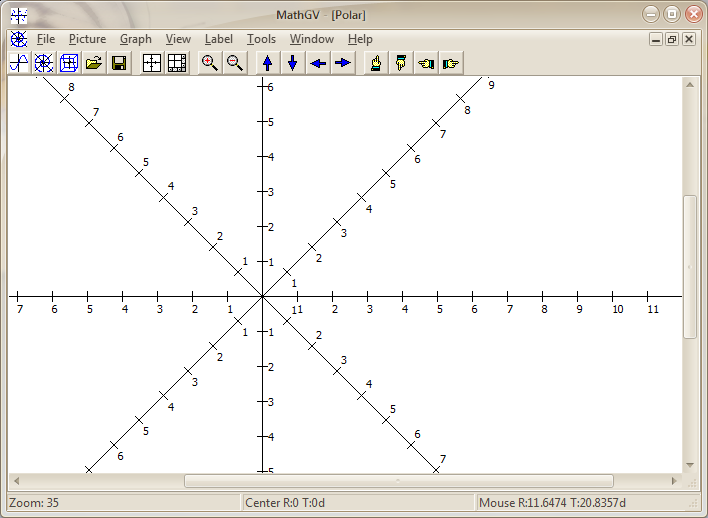Pan the graph left with the blue arrow
This screenshot has height=518, width=708.
[317, 63]
